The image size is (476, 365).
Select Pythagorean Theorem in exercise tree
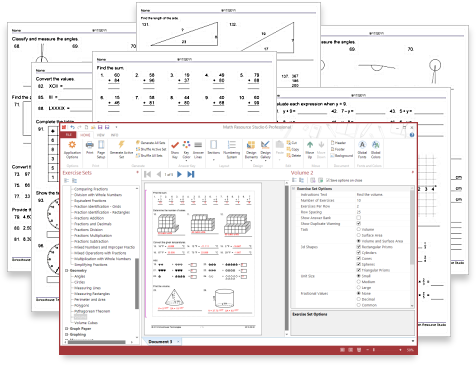[92, 311]
